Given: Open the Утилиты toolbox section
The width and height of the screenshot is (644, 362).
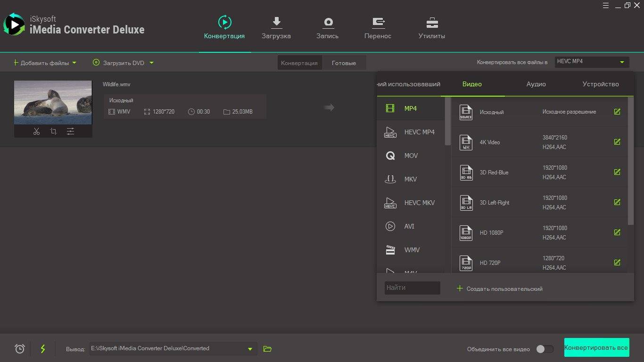Looking at the screenshot, I should 432,27.
